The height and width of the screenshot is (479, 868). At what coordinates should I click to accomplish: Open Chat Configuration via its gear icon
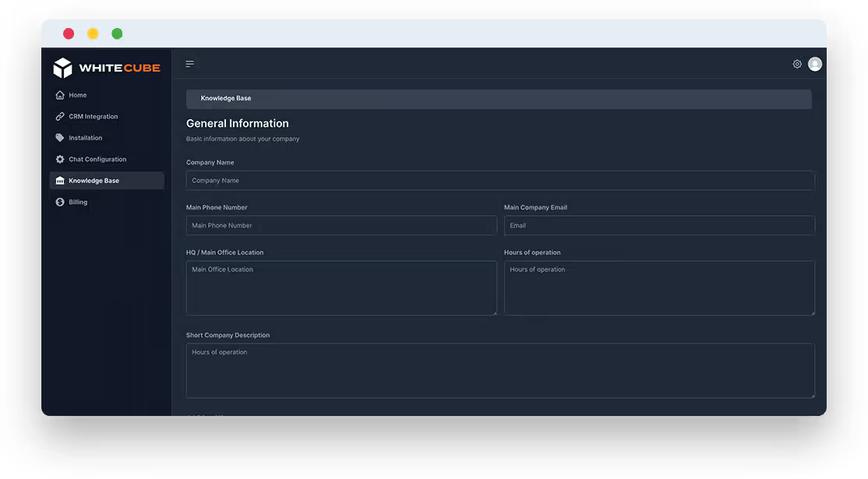[x=60, y=159]
